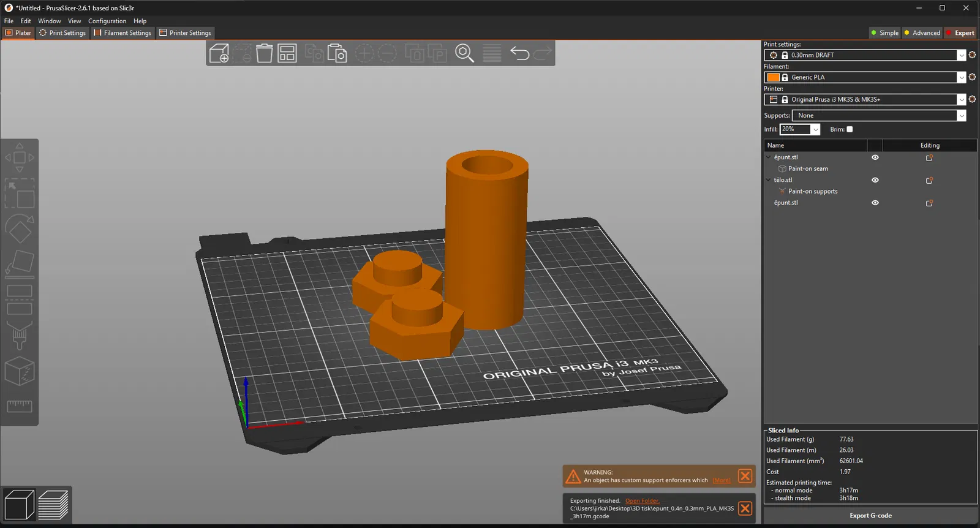The width and height of the screenshot is (980, 528).
Task: Click the Export G-code button
Action: [870, 516]
